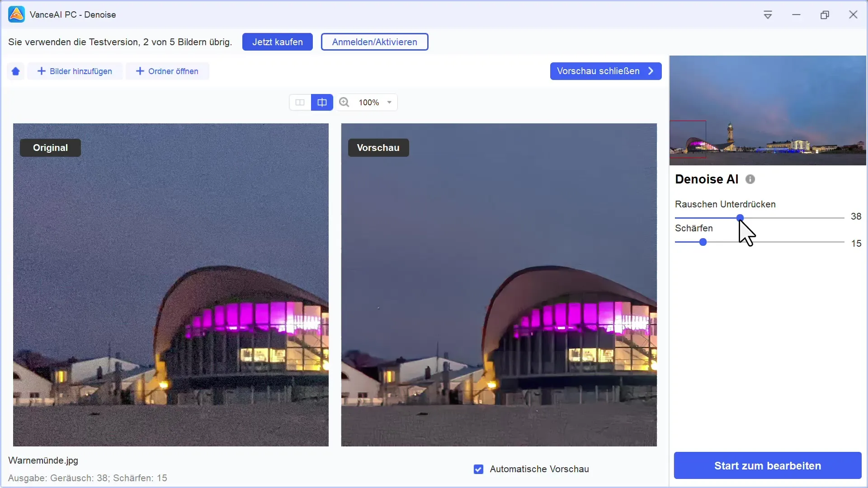Click the noise value 38
Image resolution: width=868 pixels, height=488 pixels.
pos(856,216)
